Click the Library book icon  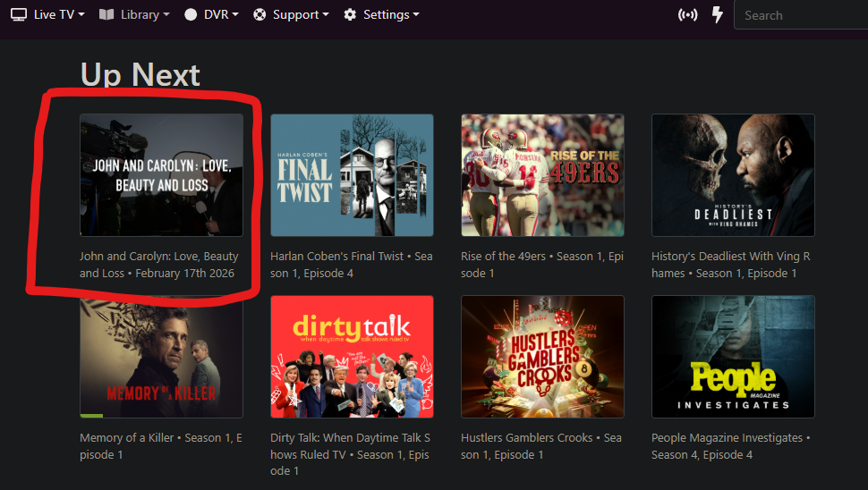point(106,14)
